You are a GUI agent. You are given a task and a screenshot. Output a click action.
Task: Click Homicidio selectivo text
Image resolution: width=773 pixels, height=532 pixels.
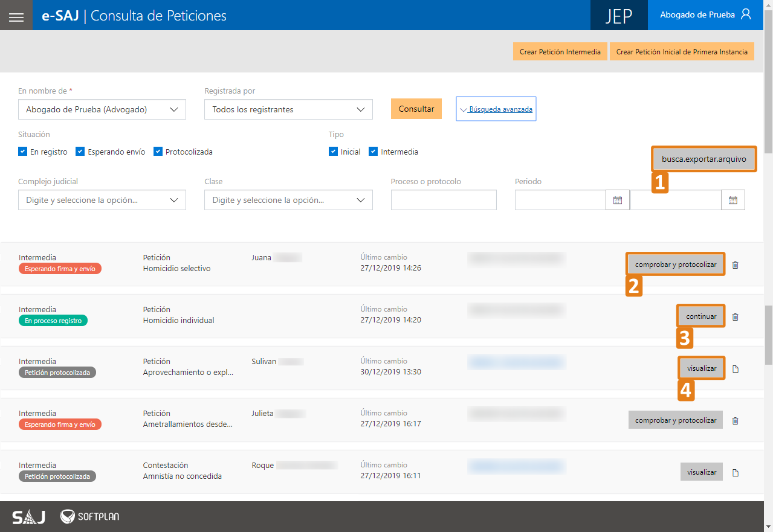176,269
